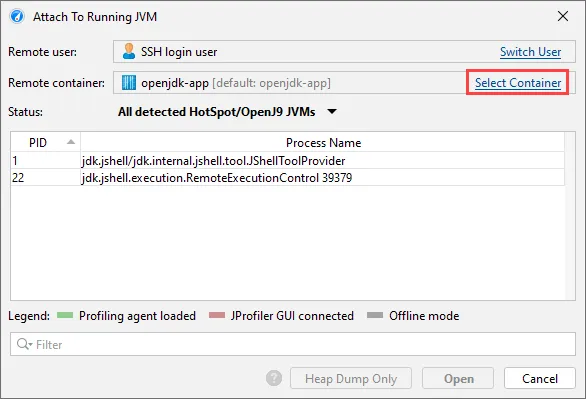Click the Open button
Viewport: 586px width, 399px height.
coord(458,378)
